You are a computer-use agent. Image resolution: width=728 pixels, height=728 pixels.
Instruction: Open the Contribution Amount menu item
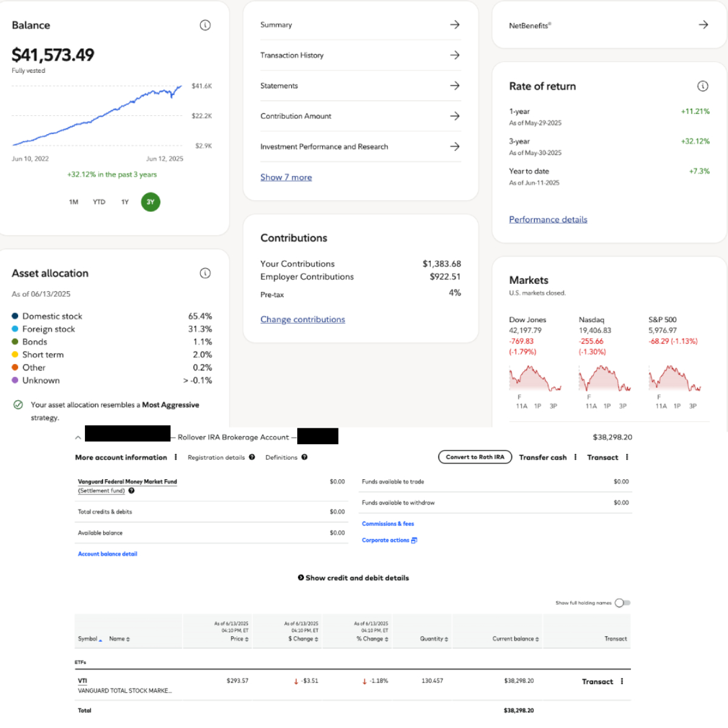(360, 116)
